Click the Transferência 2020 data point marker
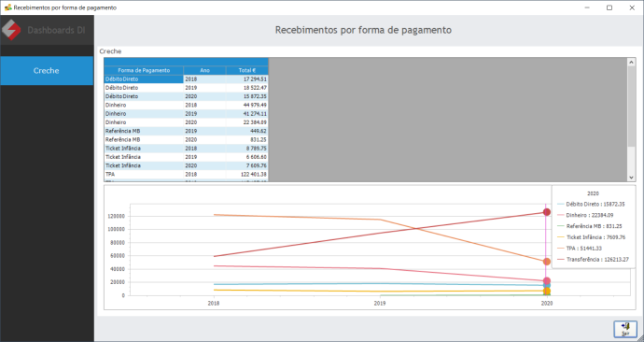This screenshot has height=342, width=644. (x=547, y=212)
